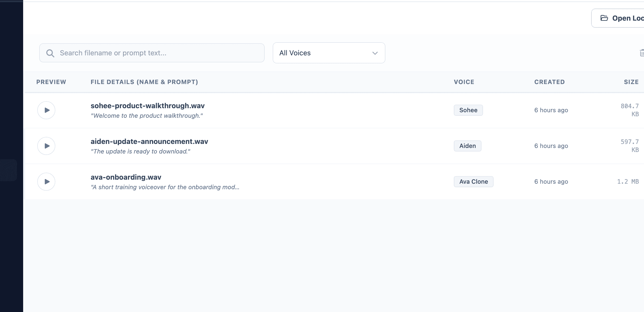Select the Sohee voice tag
644x312 pixels.
(x=468, y=110)
